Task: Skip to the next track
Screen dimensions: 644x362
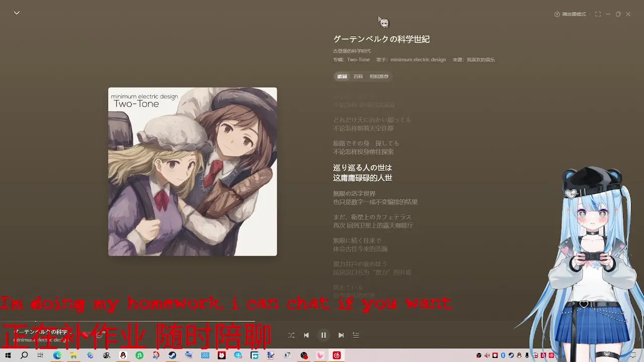Action: point(341,335)
